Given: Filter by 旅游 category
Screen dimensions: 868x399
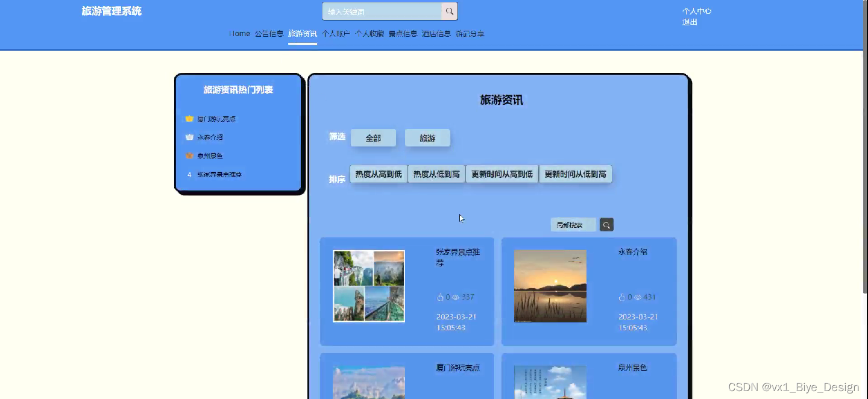Looking at the screenshot, I should (427, 138).
